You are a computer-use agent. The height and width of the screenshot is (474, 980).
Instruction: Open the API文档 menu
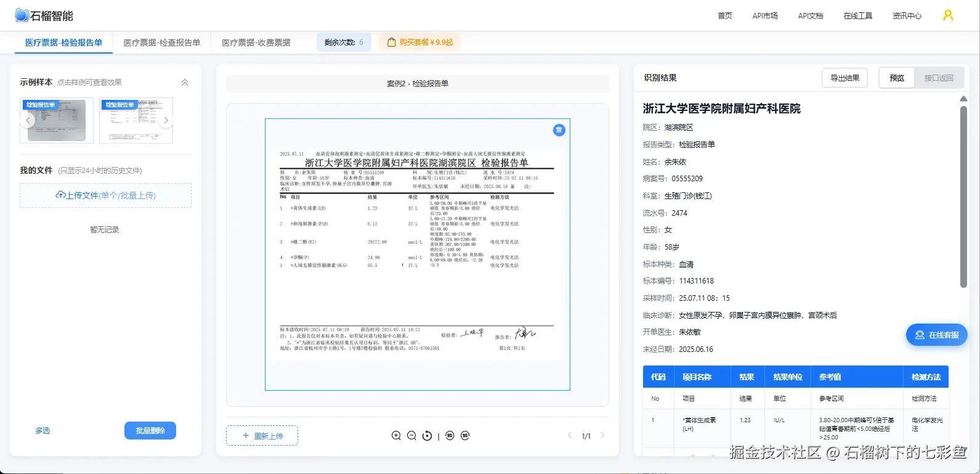click(x=811, y=16)
